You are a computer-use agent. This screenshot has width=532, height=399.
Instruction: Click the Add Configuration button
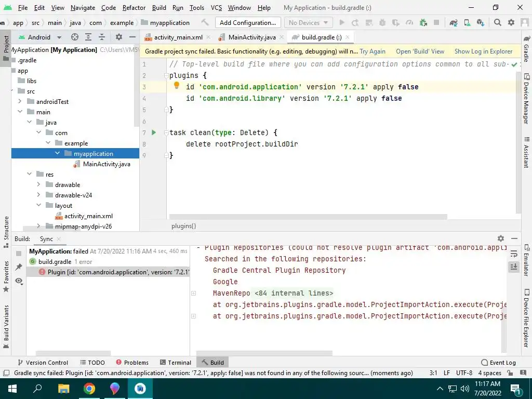coord(248,23)
